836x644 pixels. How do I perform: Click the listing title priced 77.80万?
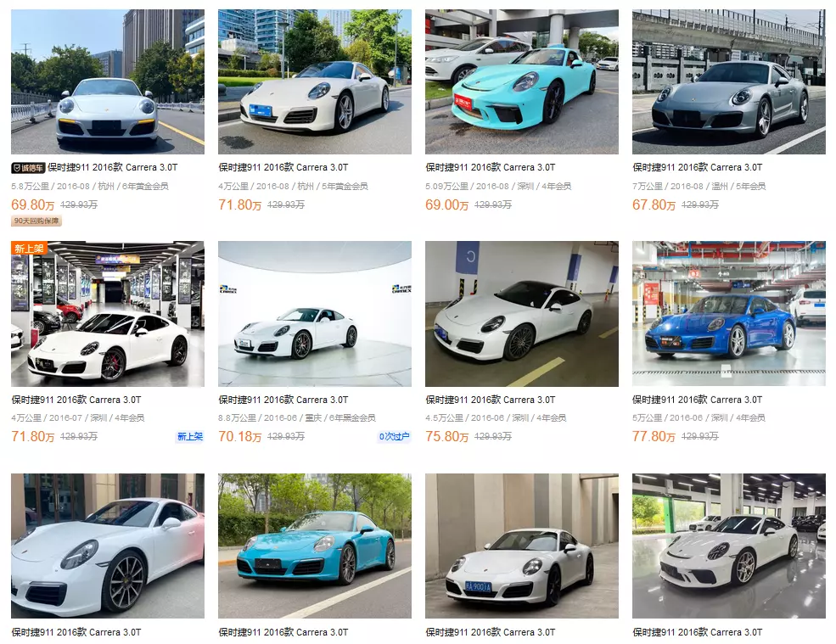pyautogui.click(x=698, y=400)
